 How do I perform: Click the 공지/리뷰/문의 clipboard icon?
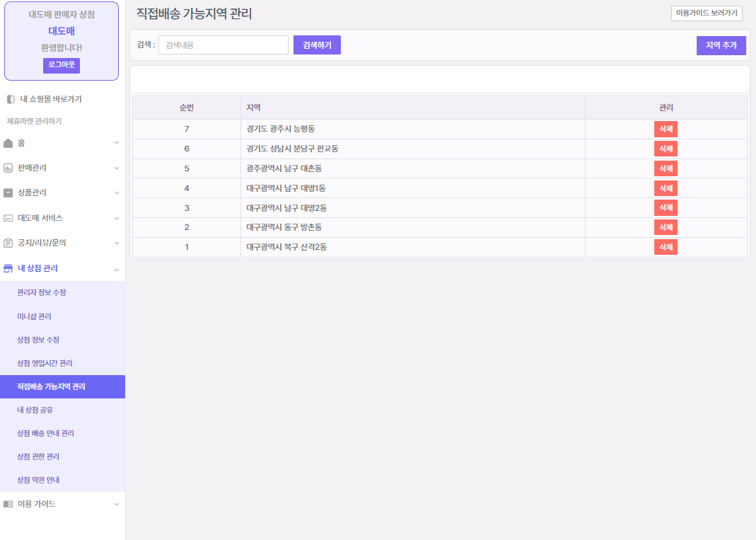pos(8,243)
